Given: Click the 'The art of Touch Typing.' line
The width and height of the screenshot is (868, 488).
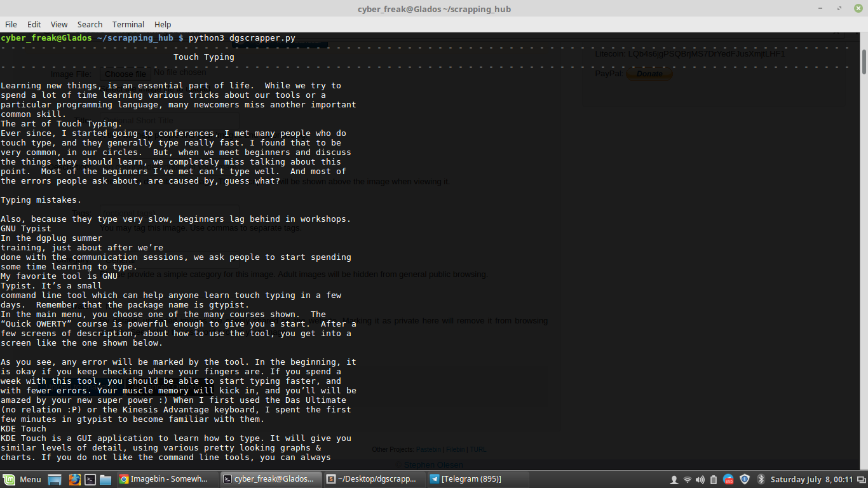Looking at the screenshot, I should point(62,124).
